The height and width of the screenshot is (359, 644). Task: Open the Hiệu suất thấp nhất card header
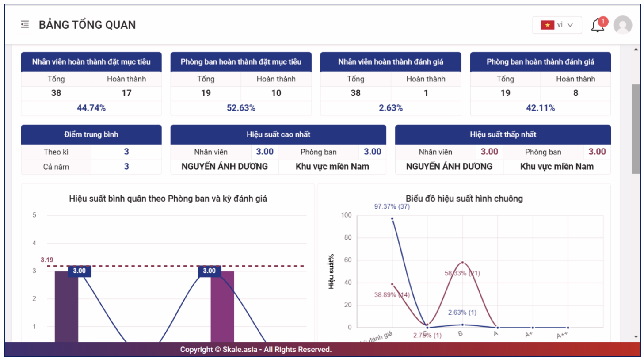(503, 134)
